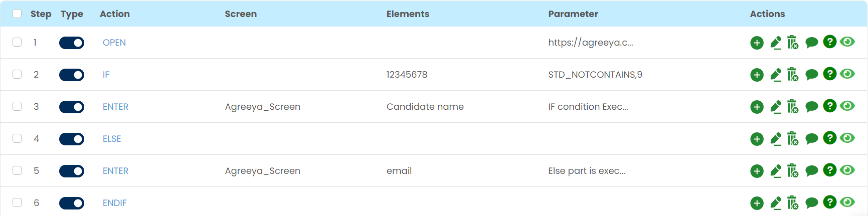Click help question mark for step 5
Screen dimensions: 868x216
pyautogui.click(x=830, y=170)
